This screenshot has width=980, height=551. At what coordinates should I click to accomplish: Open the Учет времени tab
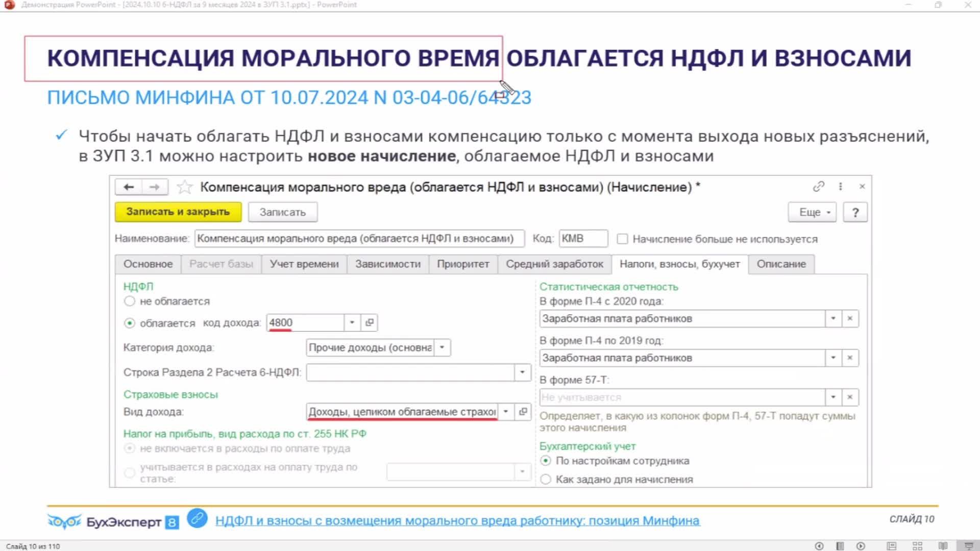tap(304, 264)
